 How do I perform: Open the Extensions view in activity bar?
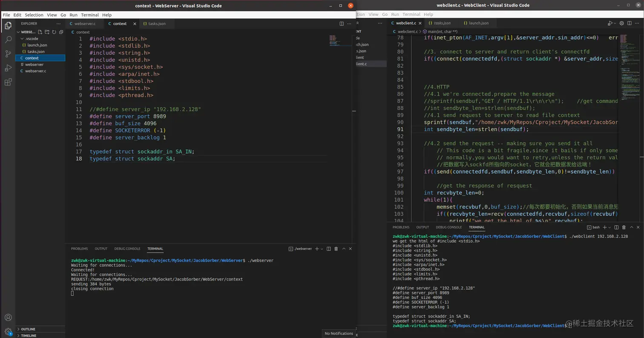coord(8,82)
